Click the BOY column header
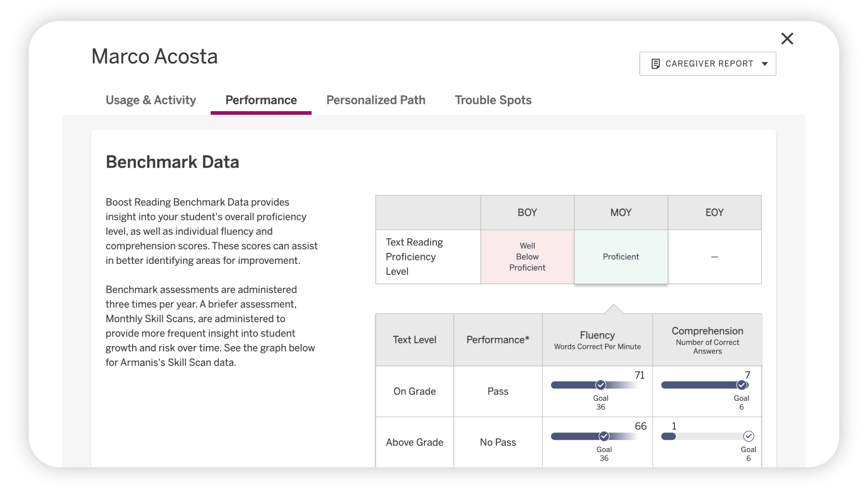The height and width of the screenshot is (488, 868). tap(527, 212)
